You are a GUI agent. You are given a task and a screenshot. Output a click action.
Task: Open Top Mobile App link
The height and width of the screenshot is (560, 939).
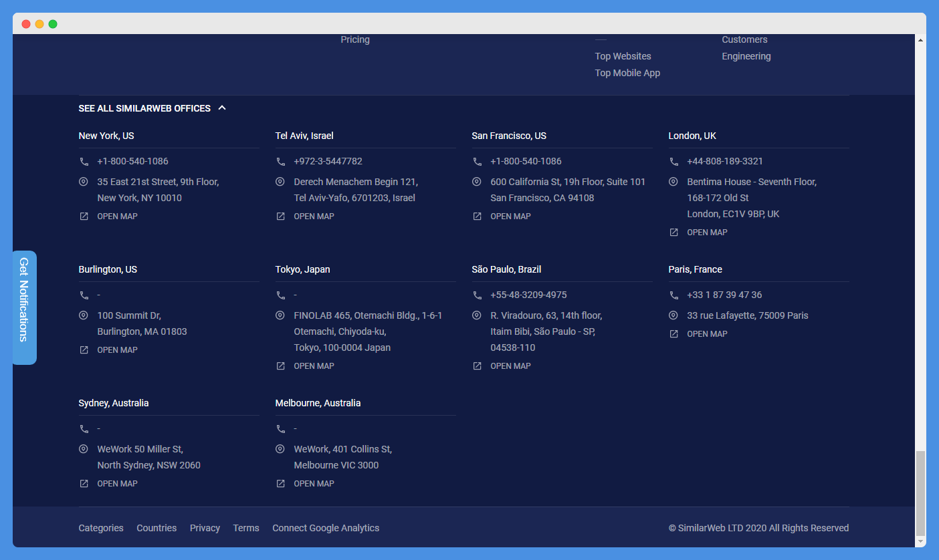[627, 73]
